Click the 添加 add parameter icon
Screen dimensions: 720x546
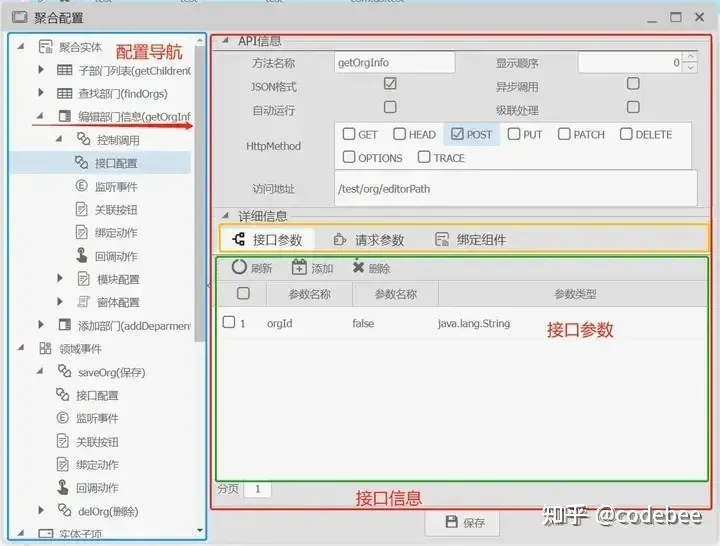[299, 267]
